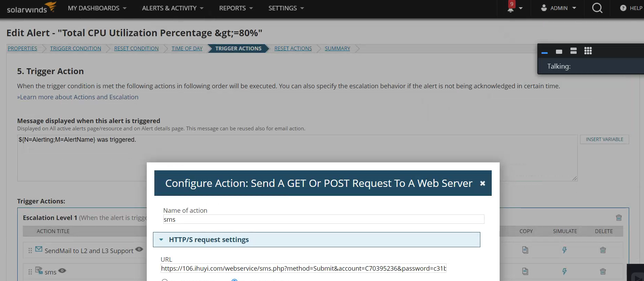Image resolution: width=644 pixels, height=281 pixels.
Task: Close the Configure Action dialog
Action: pos(482,183)
